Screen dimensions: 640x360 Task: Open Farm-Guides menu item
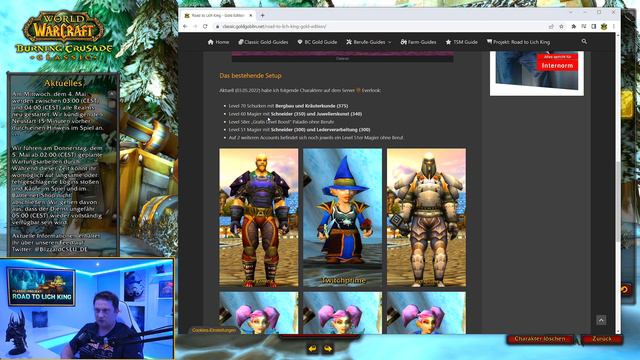418,42
